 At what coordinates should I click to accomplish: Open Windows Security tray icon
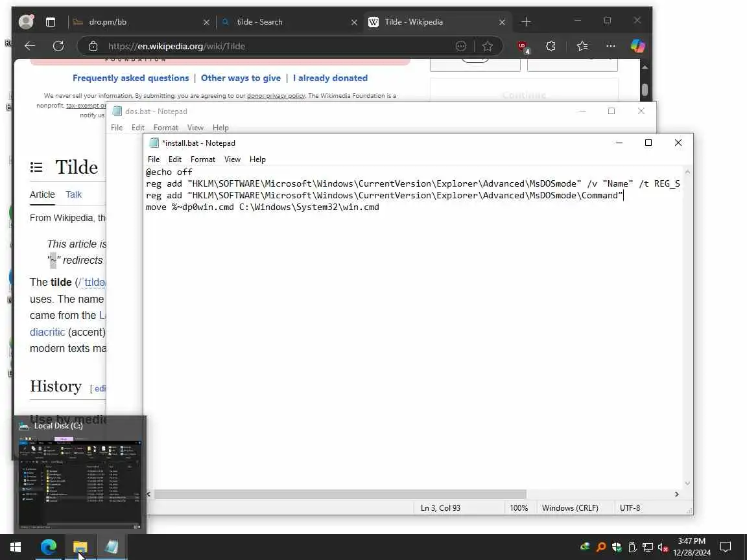[x=617, y=547]
